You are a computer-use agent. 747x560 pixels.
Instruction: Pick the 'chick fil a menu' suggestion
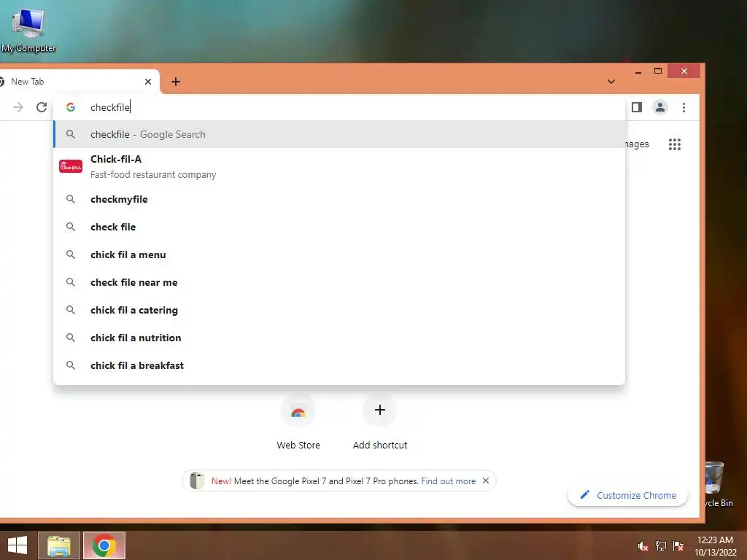click(339, 254)
